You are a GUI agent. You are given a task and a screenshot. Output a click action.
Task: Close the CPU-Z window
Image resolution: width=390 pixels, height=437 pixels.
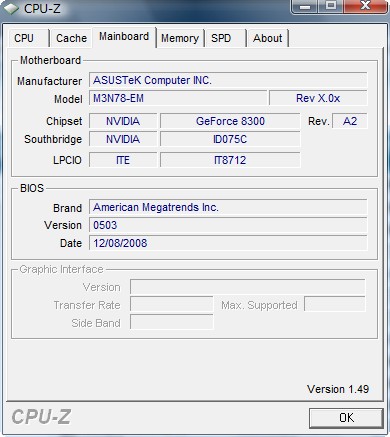[366, 6]
